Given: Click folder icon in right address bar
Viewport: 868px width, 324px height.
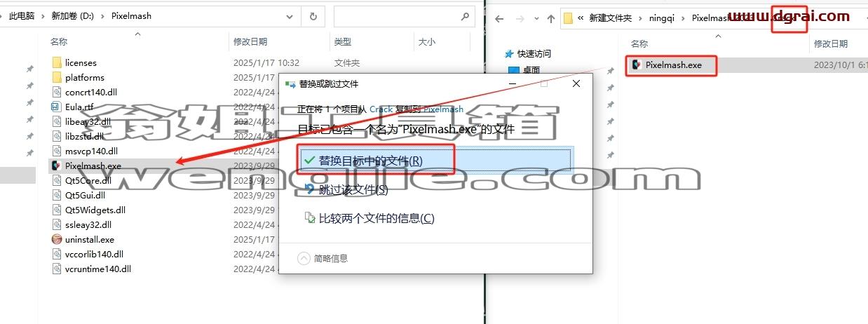Looking at the screenshot, I should [569, 18].
